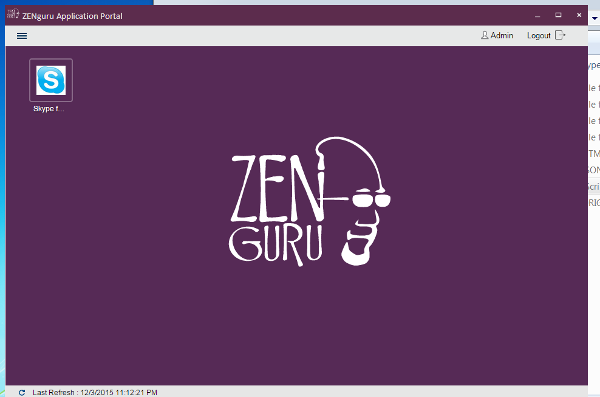Click the Logout text link
600x397 pixels.
pos(538,36)
